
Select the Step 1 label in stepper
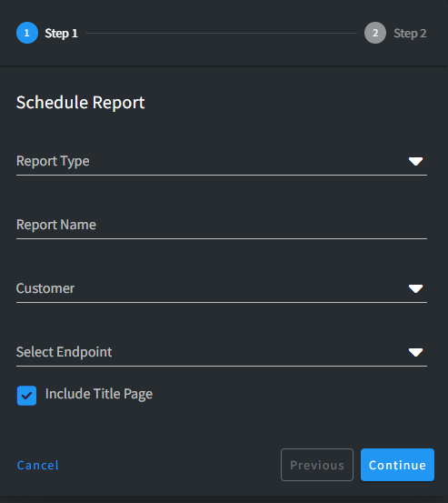coord(61,33)
